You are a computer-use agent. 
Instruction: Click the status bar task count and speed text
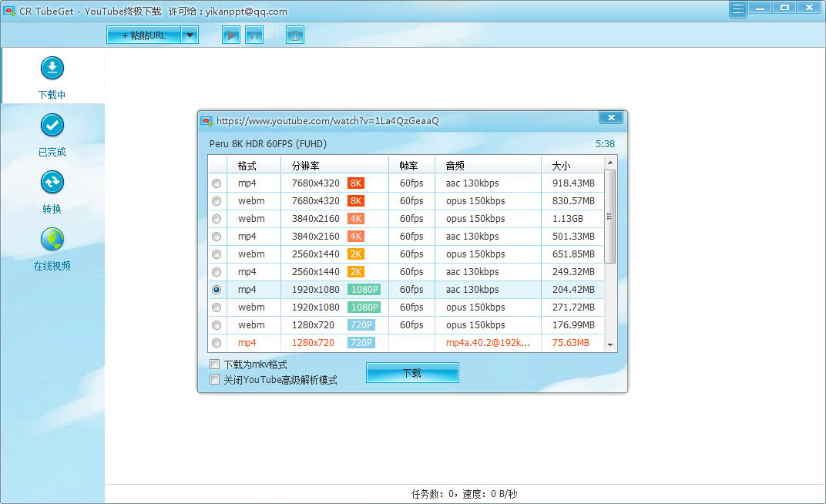pyautogui.click(x=464, y=494)
